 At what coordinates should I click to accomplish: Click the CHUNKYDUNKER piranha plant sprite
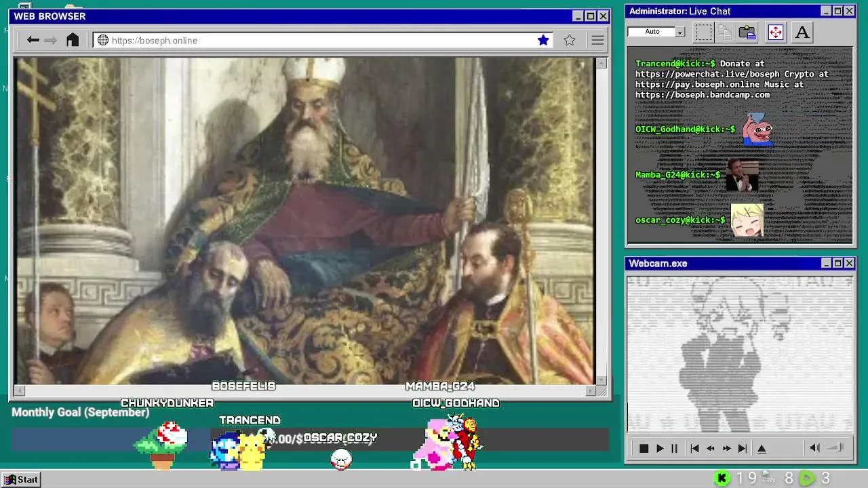(162, 445)
